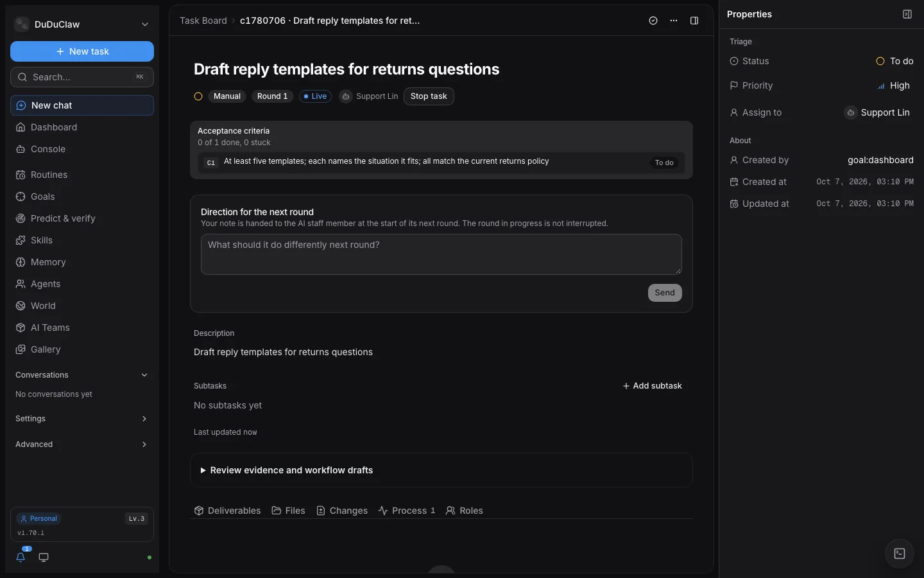Click the New task button
This screenshot has width=924, height=578.
[x=82, y=51]
